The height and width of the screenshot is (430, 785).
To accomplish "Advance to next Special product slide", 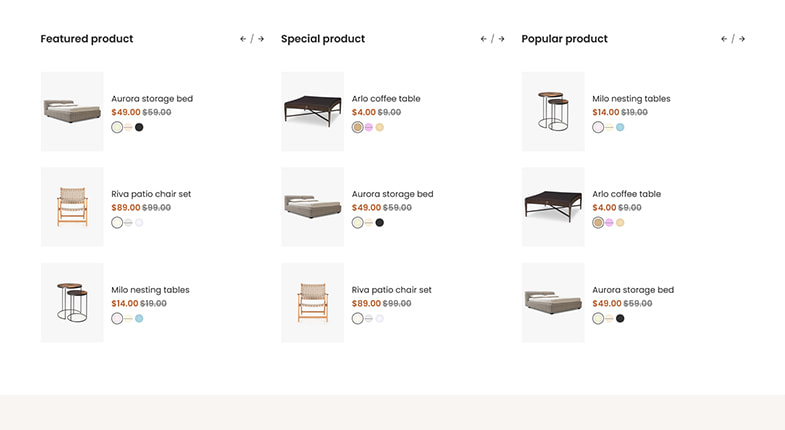I will tap(502, 39).
